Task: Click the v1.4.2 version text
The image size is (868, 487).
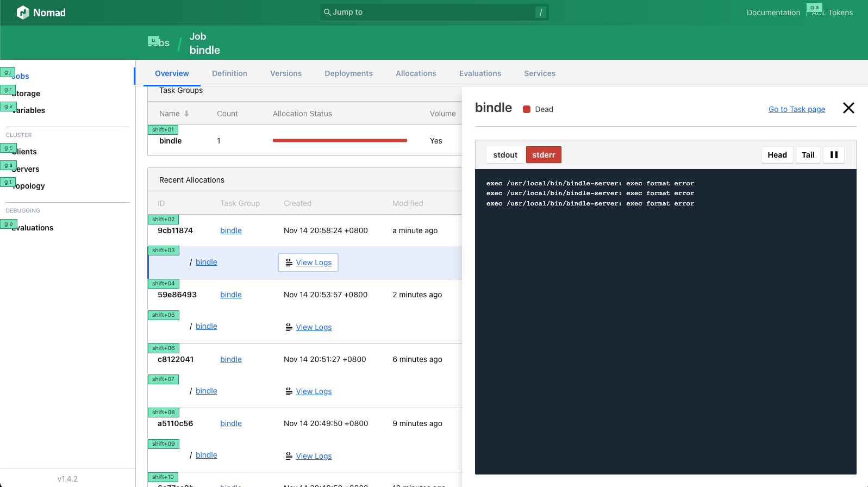Action: tap(67, 479)
